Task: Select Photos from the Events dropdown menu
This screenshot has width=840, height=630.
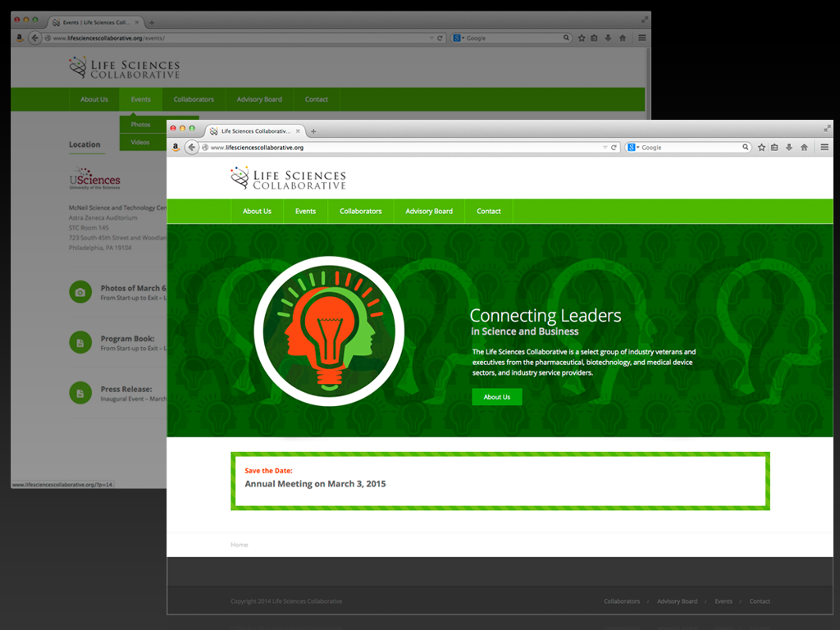Action: tap(141, 125)
